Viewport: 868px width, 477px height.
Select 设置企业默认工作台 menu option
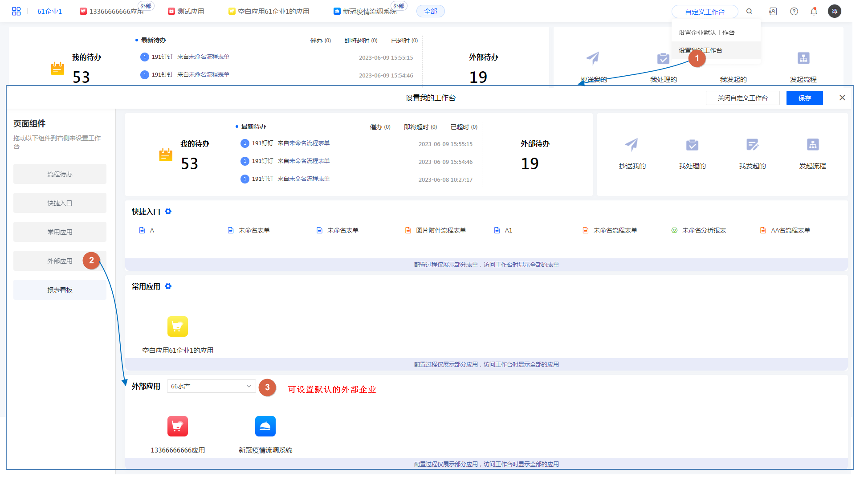706,33
